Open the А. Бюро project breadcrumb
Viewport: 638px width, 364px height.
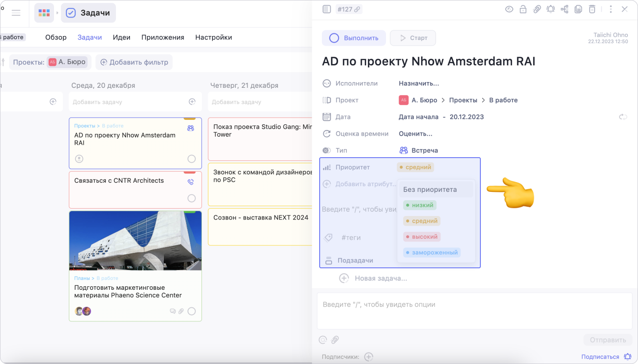click(x=418, y=100)
